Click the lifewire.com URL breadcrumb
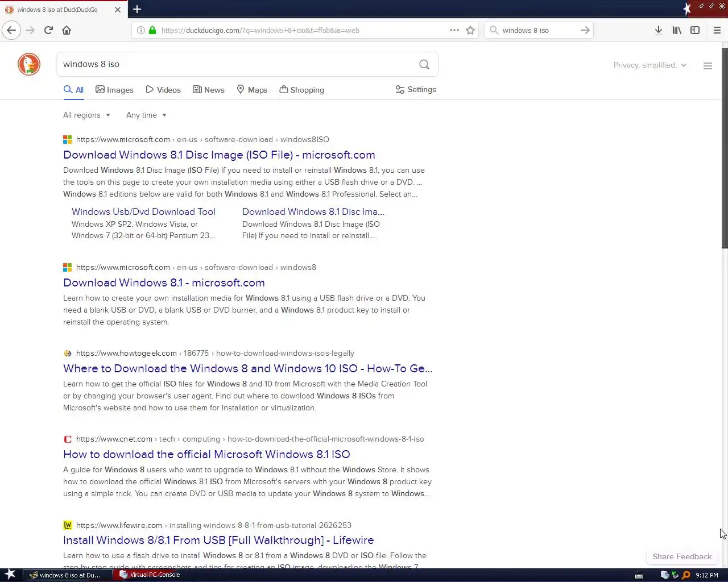This screenshot has height=582, width=728. tap(214, 525)
